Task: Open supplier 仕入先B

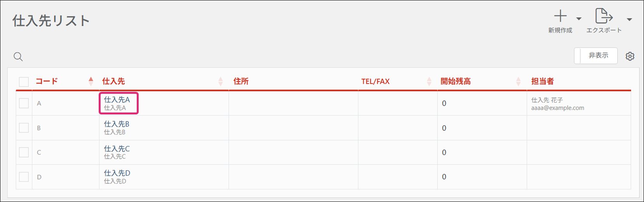Action: click(x=117, y=124)
